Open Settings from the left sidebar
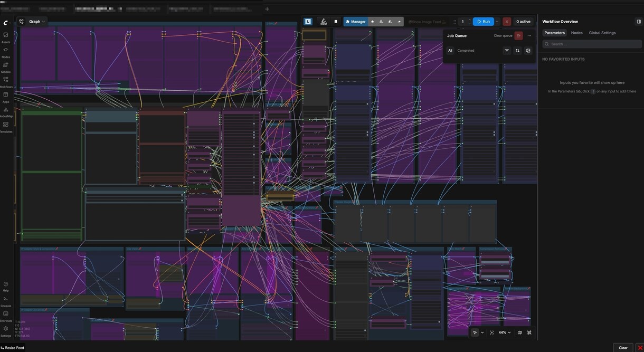644x352 pixels. click(x=6, y=331)
